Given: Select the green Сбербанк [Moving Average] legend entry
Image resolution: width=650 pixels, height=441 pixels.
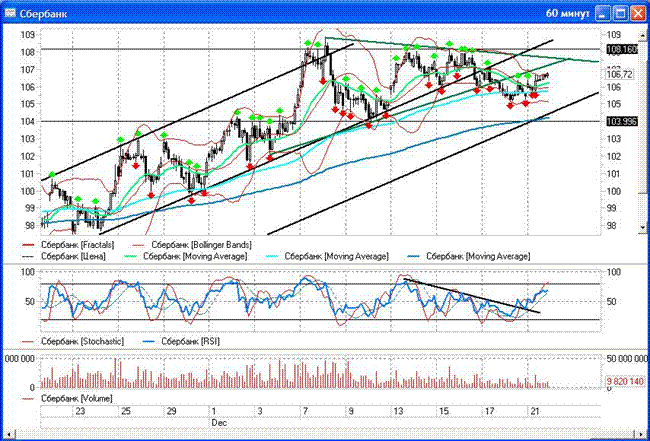Looking at the screenshot, I should point(186,256).
